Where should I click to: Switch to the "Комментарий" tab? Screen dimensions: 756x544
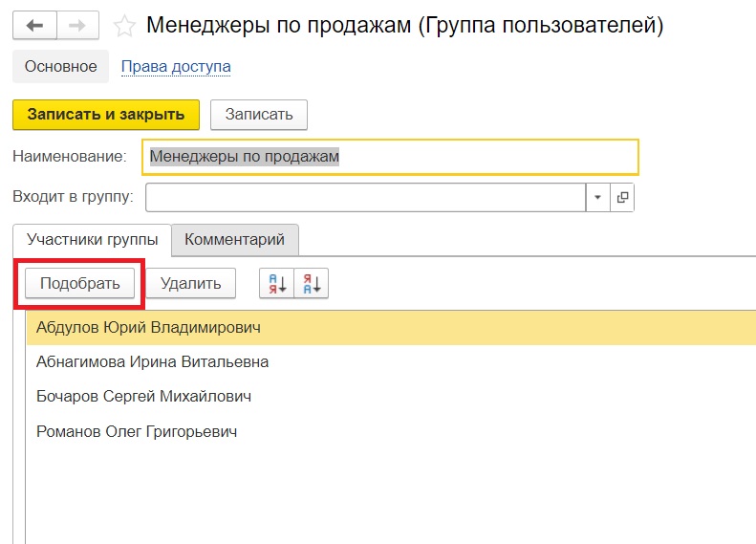(x=235, y=240)
